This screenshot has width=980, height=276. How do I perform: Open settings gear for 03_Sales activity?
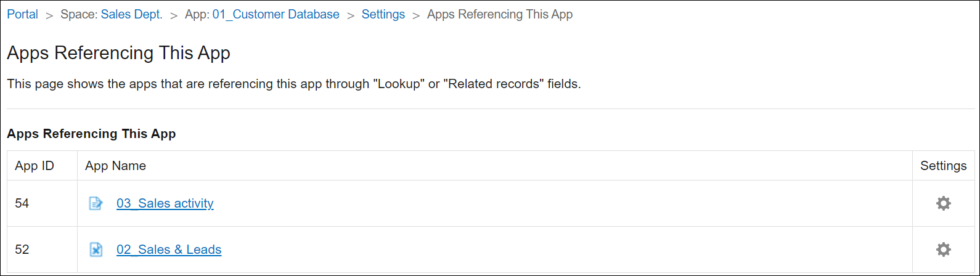943,203
